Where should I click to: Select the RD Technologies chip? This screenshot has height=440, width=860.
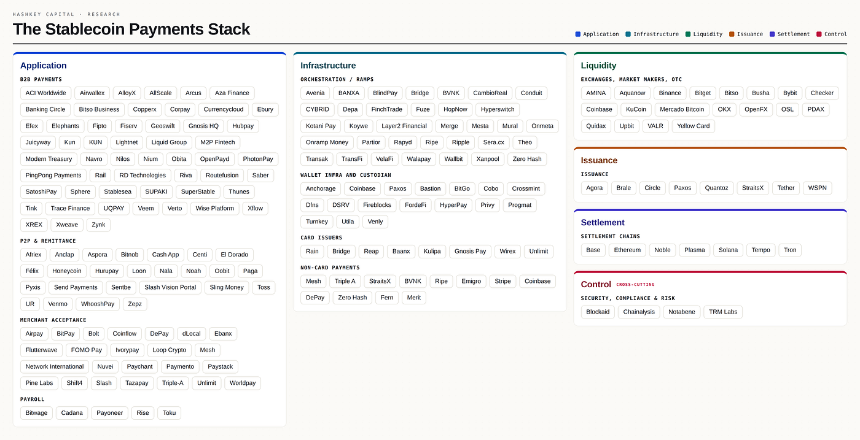(143, 176)
